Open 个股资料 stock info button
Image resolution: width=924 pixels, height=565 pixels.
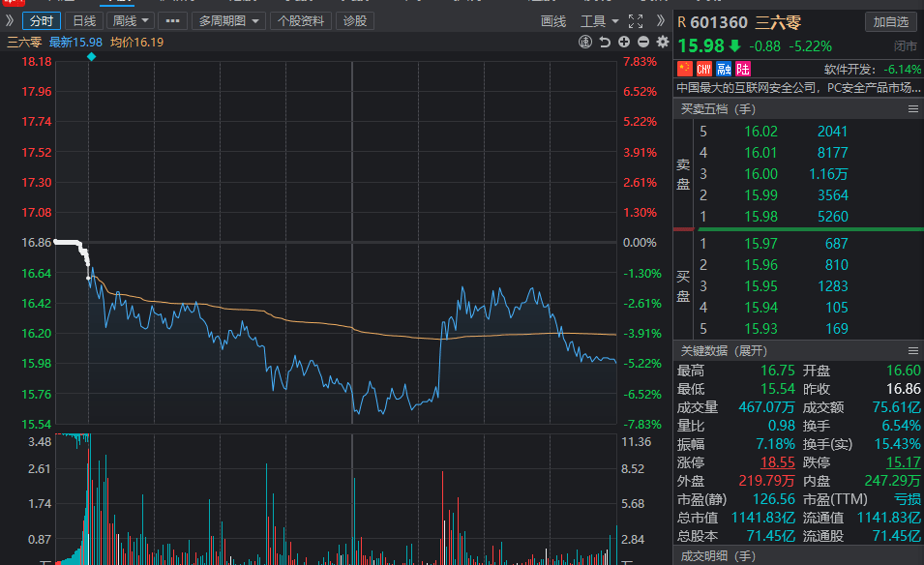pyautogui.click(x=301, y=21)
